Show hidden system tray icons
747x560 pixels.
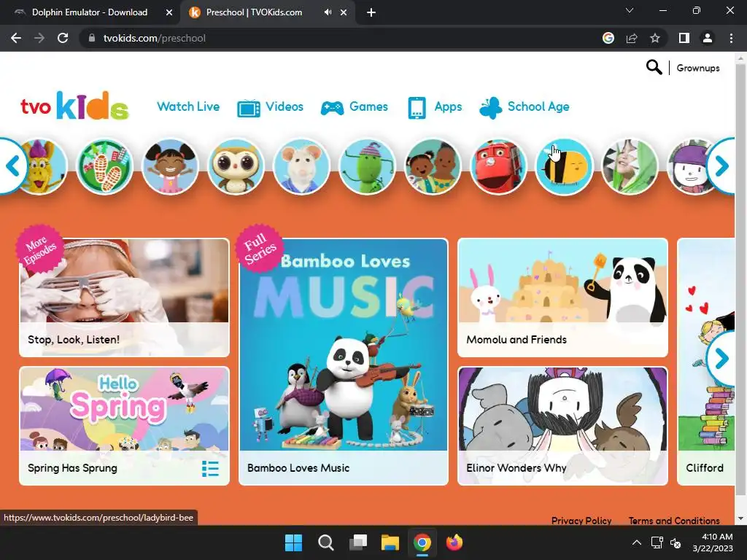[x=636, y=542]
